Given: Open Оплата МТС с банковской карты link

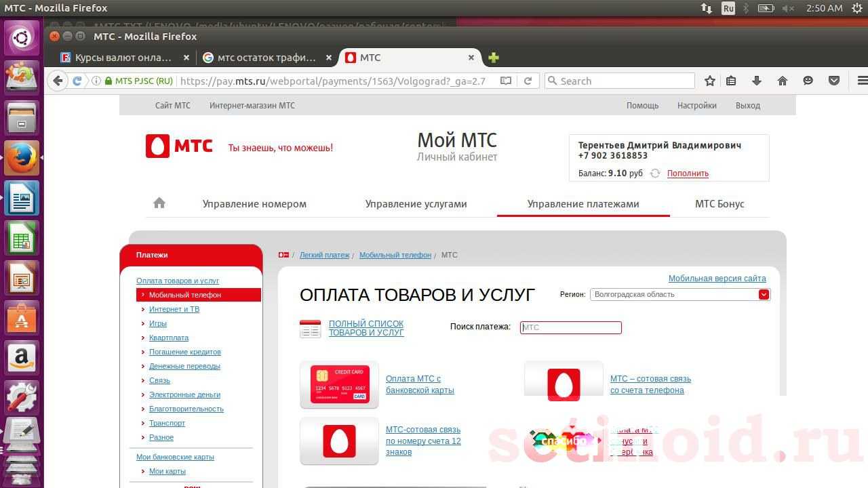Looking at the screenshot, I should coord(420,384).
